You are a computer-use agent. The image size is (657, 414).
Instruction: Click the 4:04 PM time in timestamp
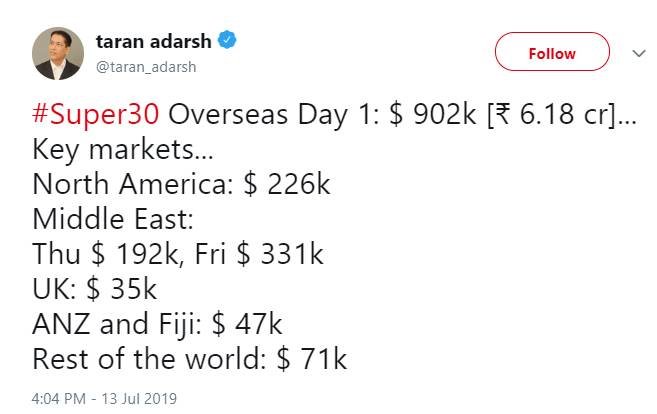pos(59,398)
